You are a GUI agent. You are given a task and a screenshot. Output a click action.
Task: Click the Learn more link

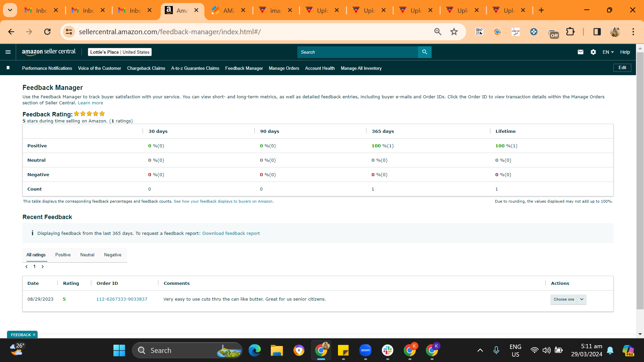click(x=91, y=103)
